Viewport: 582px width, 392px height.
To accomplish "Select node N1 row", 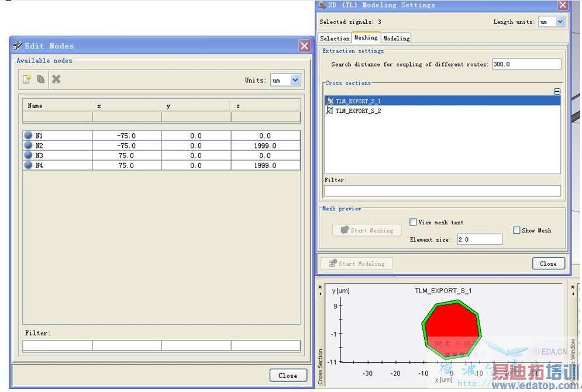I will click(x=161, y=136).
